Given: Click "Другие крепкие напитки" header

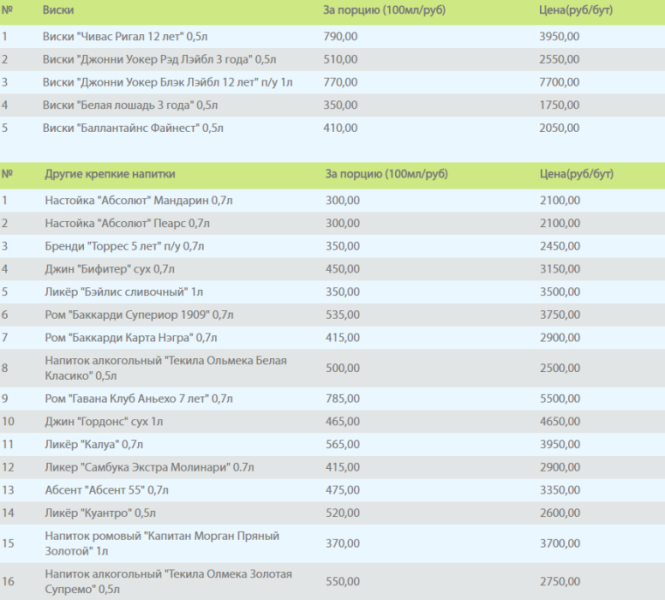Looking at the screenshot, I should 110,174.
